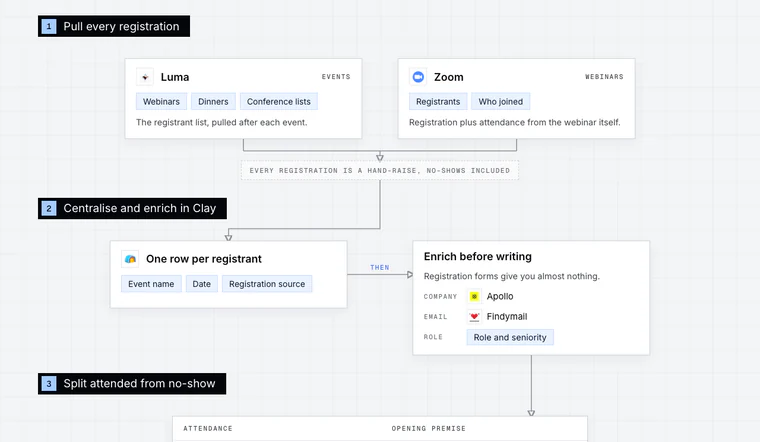Click the Clay logo icon

click(x=130, y=259)
